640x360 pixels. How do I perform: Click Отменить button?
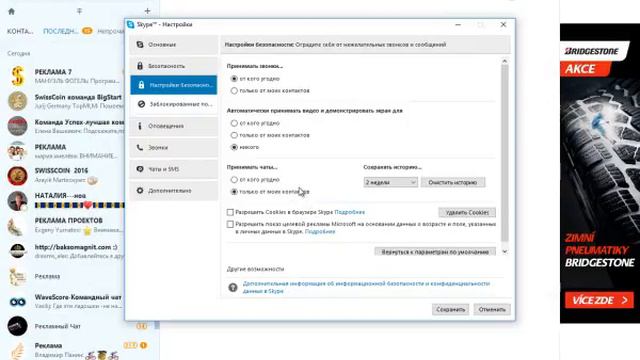pyautogui.click(x=492, y=309)
